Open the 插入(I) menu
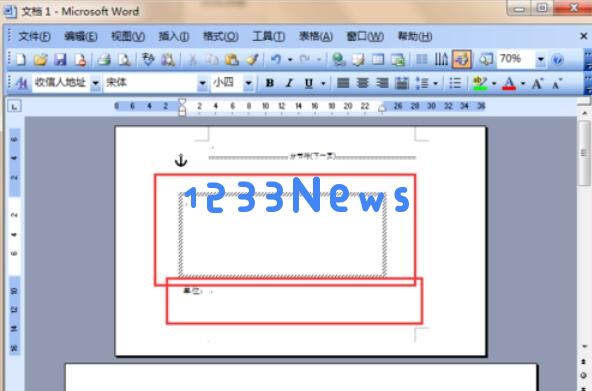 174,36
